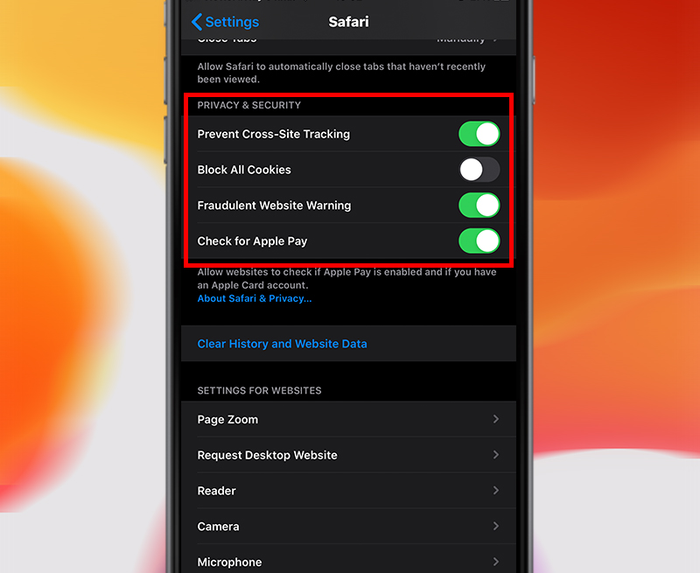
Task: Open the Camera website settings row
Action: (x=349, y=526)
